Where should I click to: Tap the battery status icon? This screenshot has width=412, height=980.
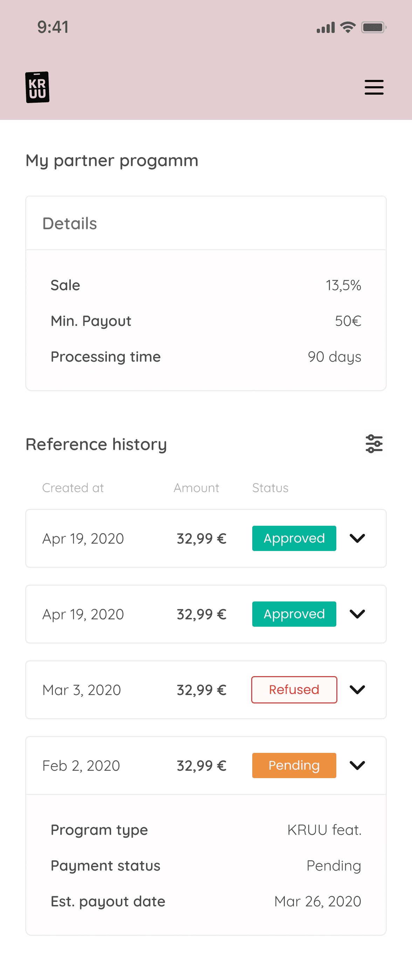click(x=373, y=27)
